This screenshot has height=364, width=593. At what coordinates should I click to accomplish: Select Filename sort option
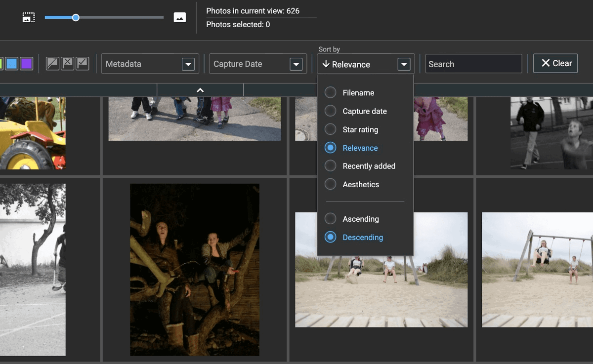pos(350,93)
